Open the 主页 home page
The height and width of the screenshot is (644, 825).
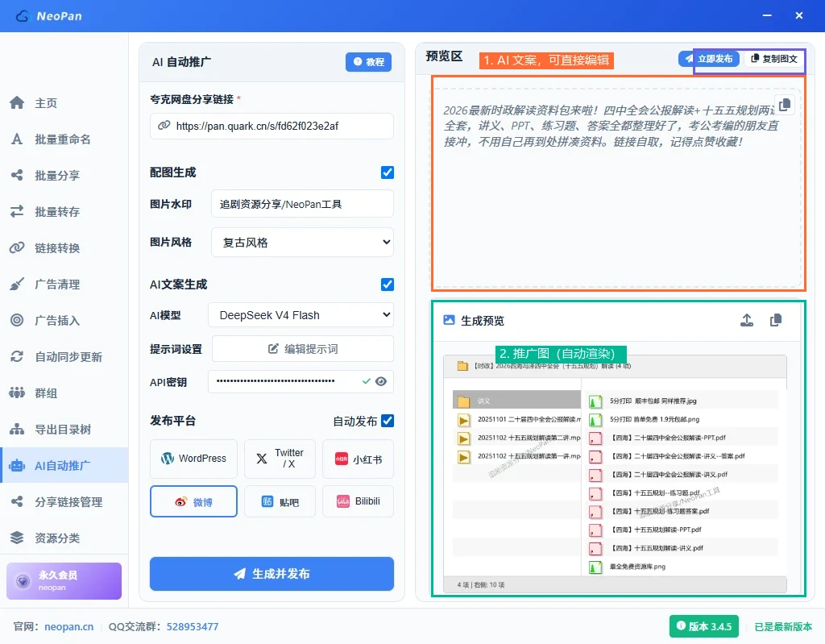[64, 102]
